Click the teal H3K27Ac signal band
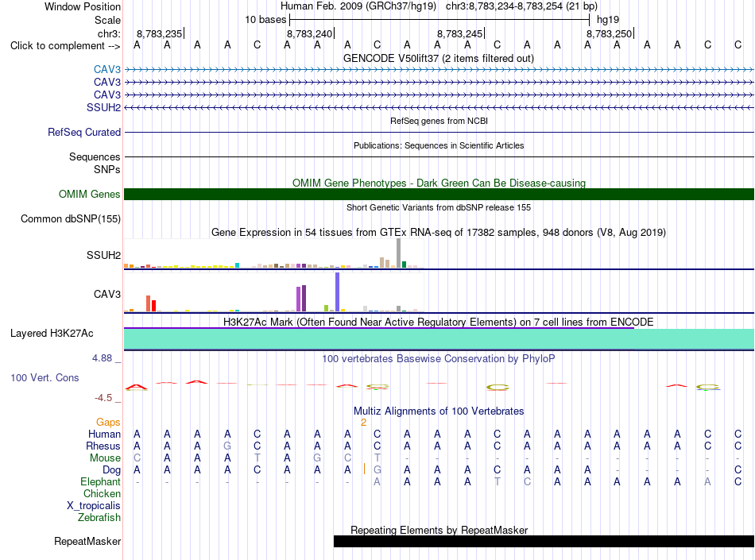 pos(439,338)
